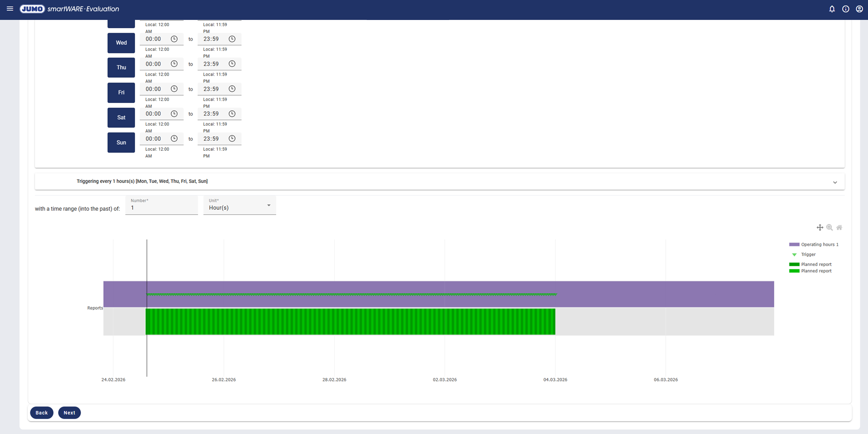Open clock picker for Wed start time

[174, 39]
